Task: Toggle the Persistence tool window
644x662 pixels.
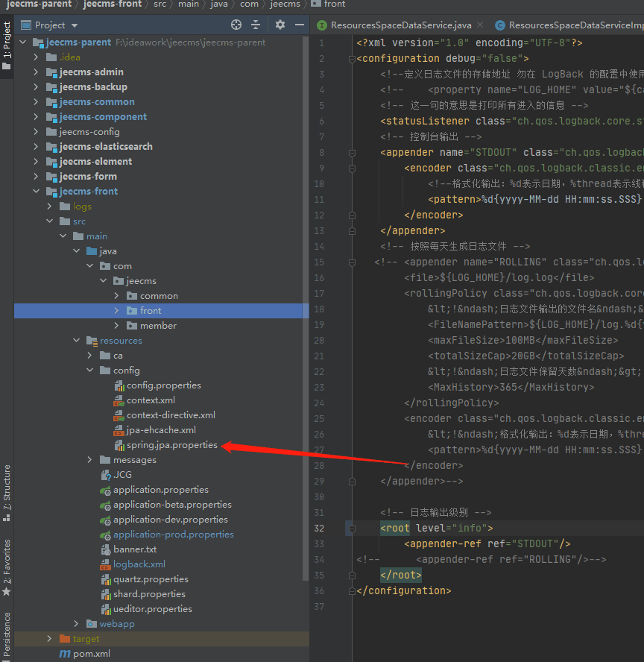Action: (x=7, y=635)
